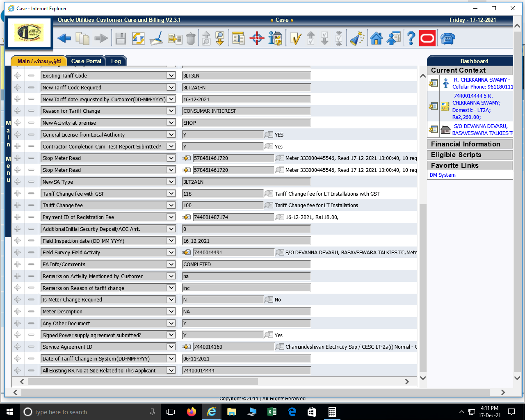Click context menu icon beside R. CHIKKANNA SWAMY
This screenshot has height=420, width=525.
(433, 83)
